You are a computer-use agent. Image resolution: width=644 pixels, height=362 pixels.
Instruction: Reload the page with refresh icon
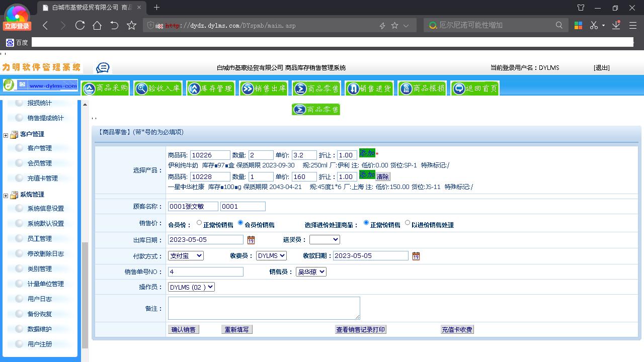pos(80,25)
